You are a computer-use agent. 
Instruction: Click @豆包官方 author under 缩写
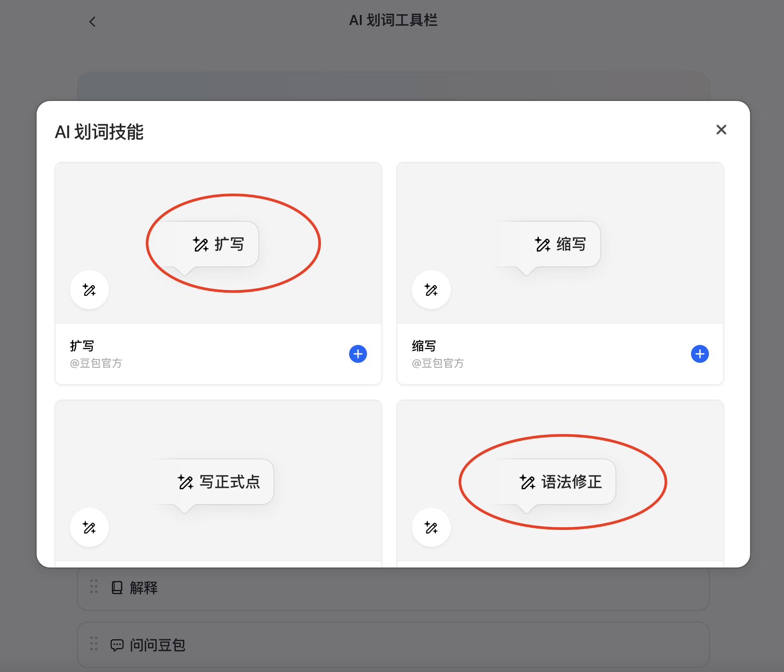(x=438, y=363)
